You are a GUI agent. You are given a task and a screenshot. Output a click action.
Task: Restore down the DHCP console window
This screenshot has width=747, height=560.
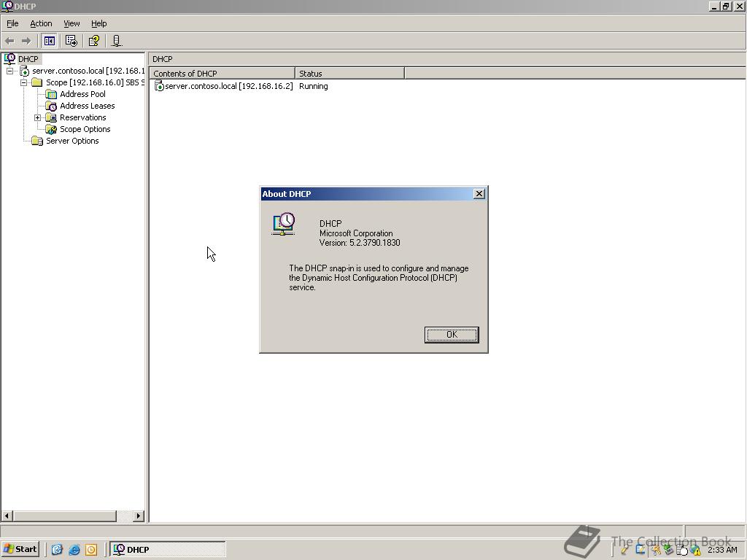[726, 6]
